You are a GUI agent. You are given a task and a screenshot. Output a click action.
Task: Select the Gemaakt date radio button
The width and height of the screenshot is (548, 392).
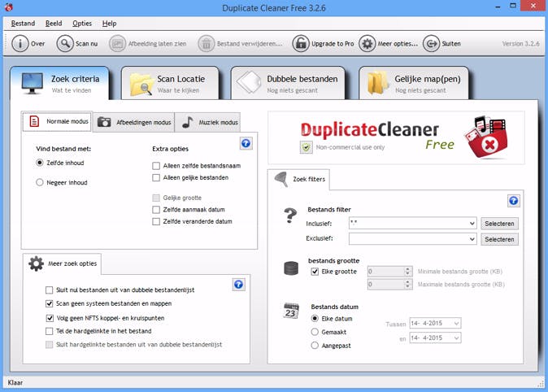tap(315, 332)
